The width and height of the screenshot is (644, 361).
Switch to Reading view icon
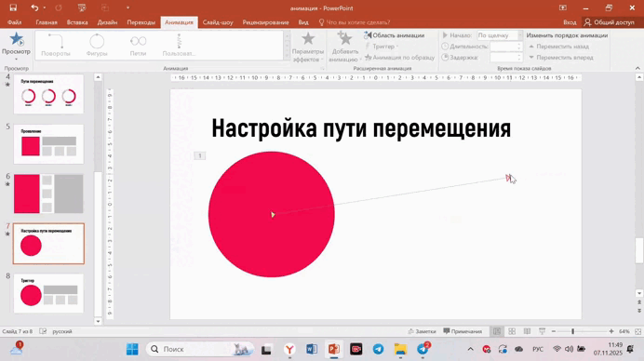[x=527, y=331]
